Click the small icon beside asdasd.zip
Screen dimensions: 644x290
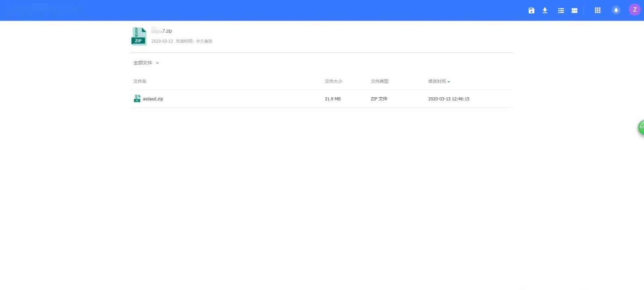coord(137,99)
